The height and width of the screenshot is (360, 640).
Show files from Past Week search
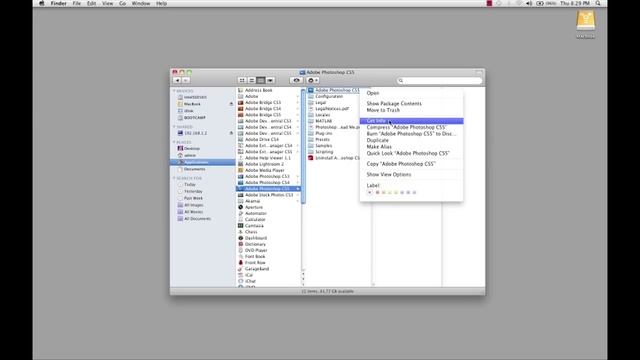(193, 198)
